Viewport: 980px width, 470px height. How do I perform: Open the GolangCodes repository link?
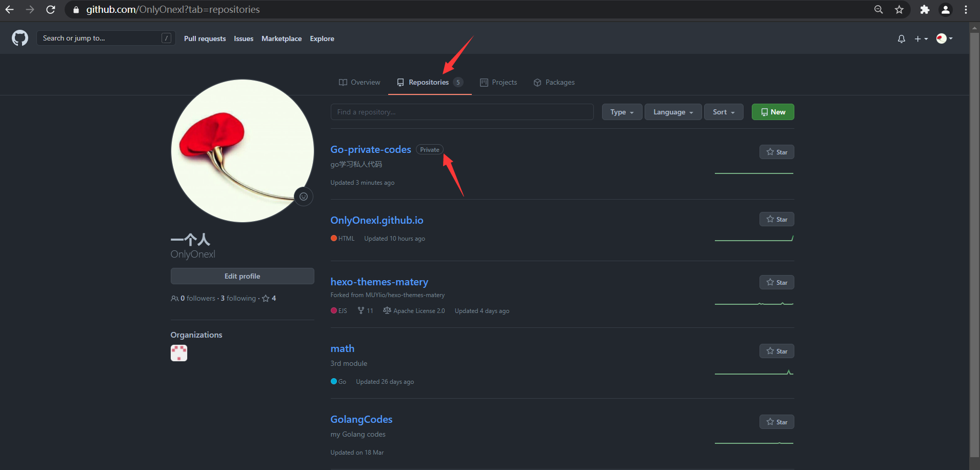pyautogui.click(x=362, y=419)
